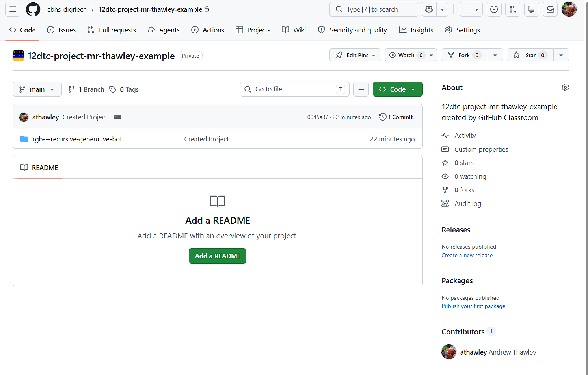
Task: Open the notifications inbox icon
Action: (550, 9)
